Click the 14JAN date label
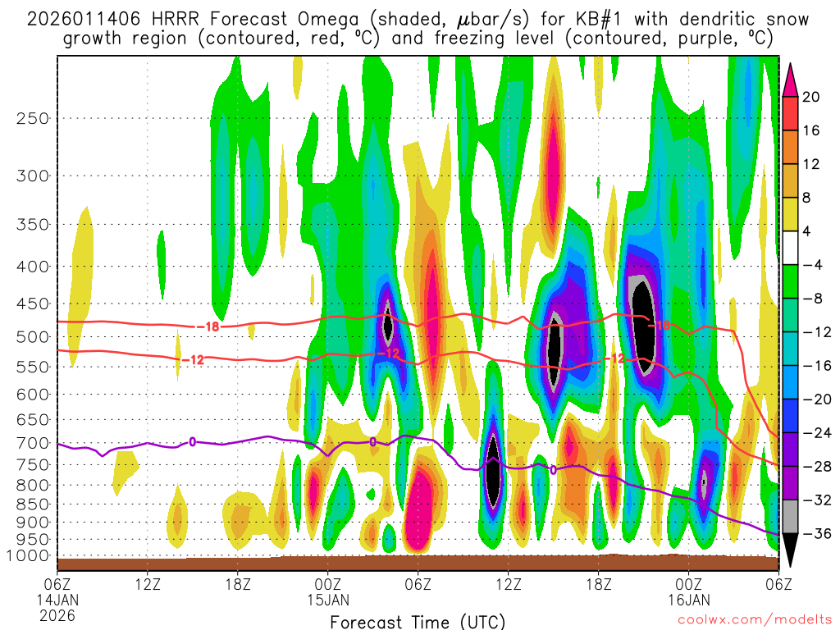This screenshot has width=840, height=630. click(57, 600)
